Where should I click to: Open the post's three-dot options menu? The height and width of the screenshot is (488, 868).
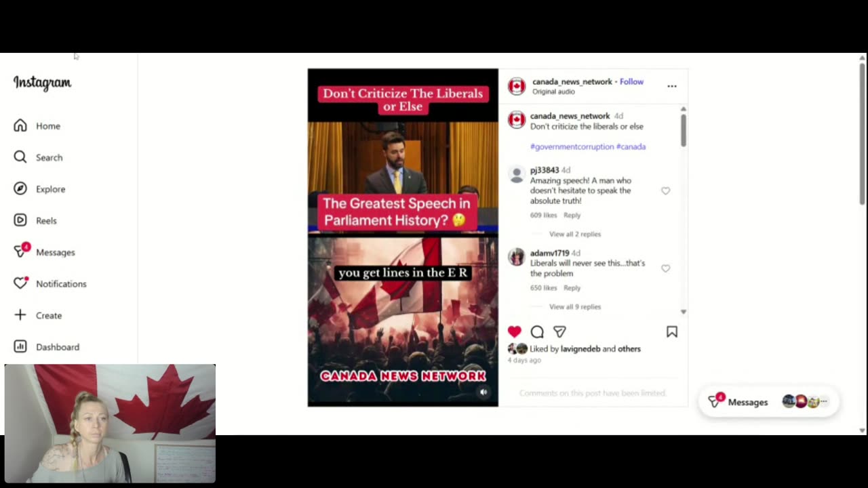pos(672,86)
